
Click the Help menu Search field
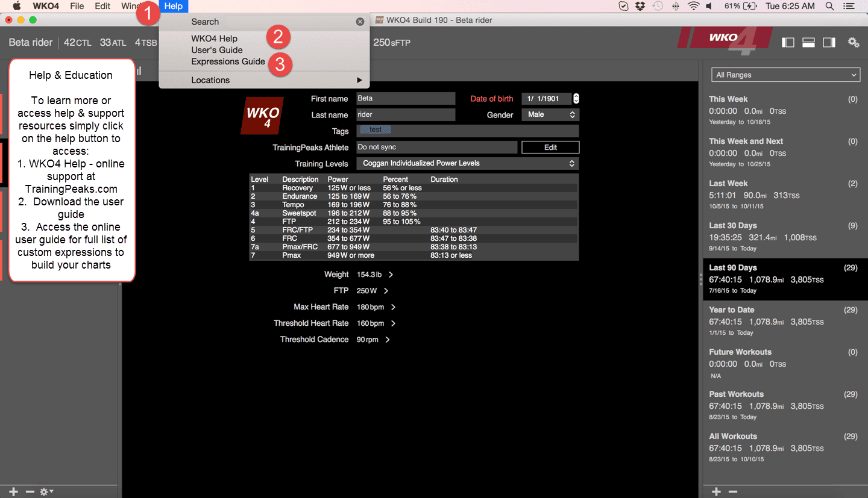(x=289, y=22)
